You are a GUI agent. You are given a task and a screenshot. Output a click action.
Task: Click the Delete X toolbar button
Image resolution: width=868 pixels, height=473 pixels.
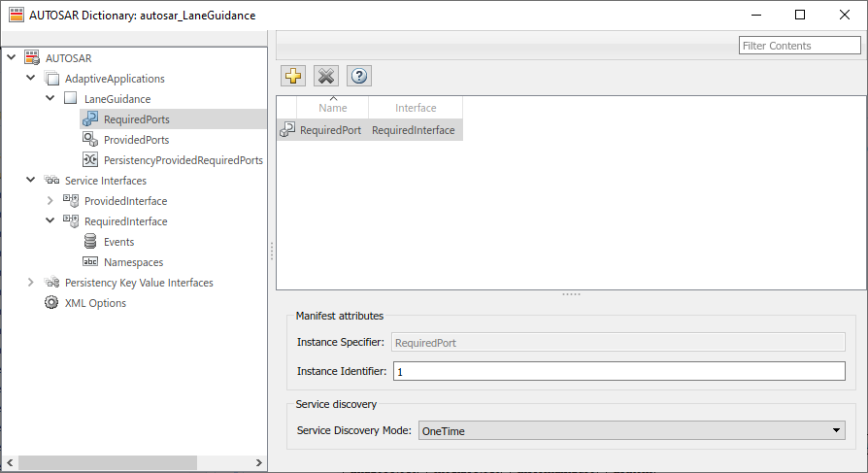(326, 76)
